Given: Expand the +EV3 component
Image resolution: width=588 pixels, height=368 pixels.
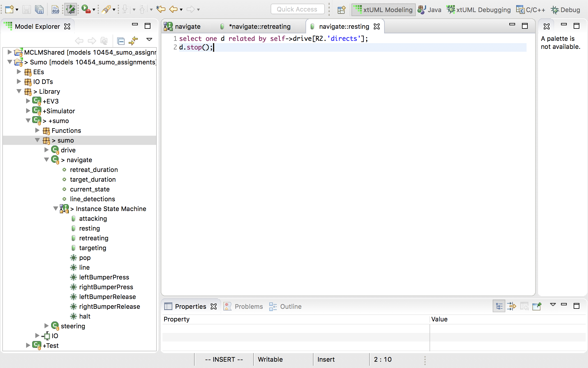Looking at the screenshot, I should tap(28, 101).
